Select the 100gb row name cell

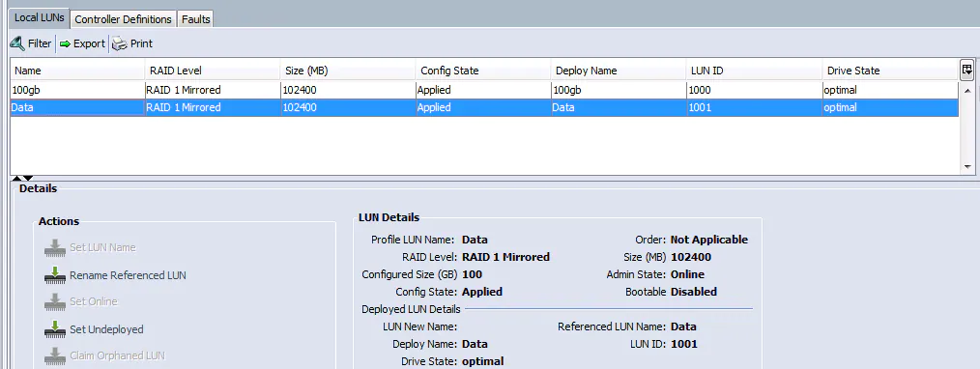click(77, 90)
